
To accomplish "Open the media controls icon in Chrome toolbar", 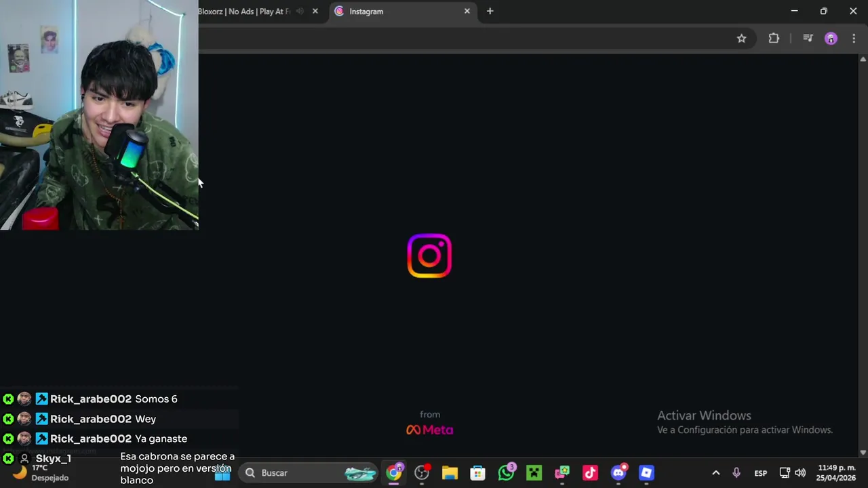I will tap(808, 39).
